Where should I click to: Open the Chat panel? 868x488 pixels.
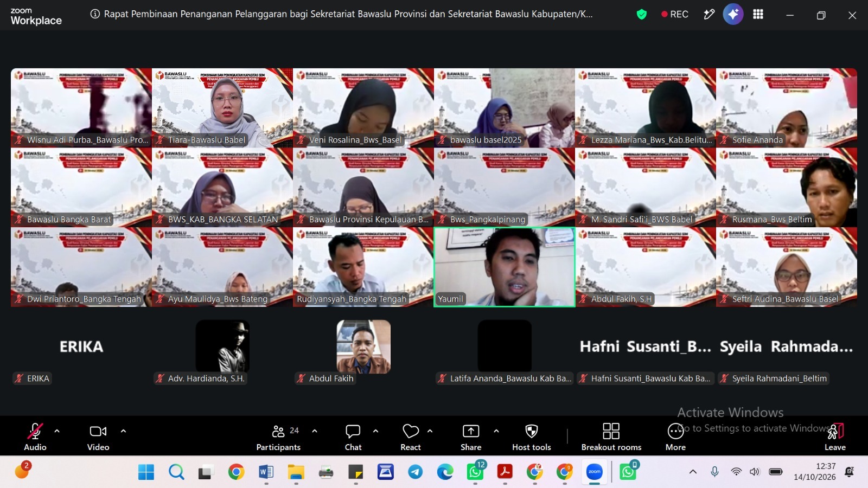[x=353, y=436]
